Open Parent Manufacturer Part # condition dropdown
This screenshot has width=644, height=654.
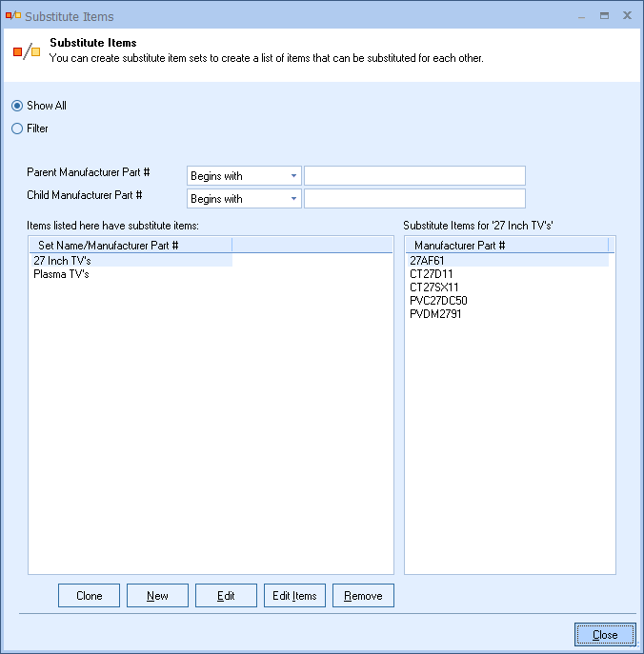244,176
